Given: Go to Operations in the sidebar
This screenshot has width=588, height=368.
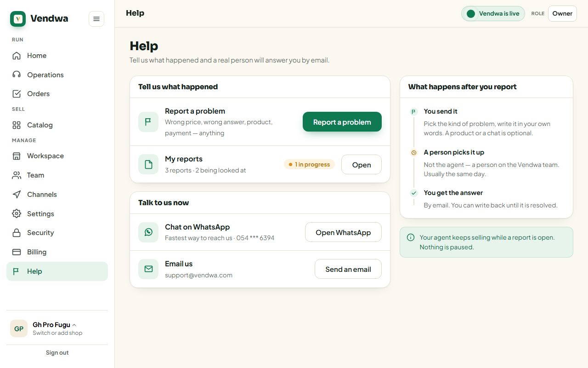Looking at the screenshot, I should 57,75.
